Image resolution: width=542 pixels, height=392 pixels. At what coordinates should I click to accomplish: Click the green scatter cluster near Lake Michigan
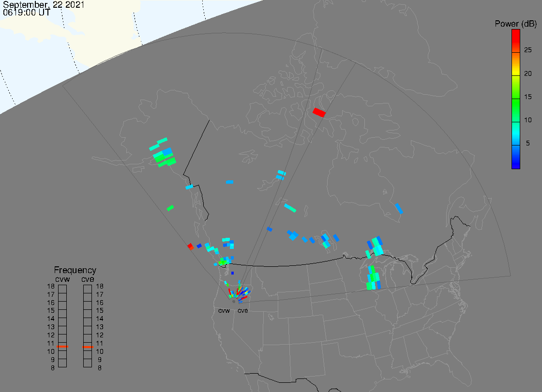373,278
